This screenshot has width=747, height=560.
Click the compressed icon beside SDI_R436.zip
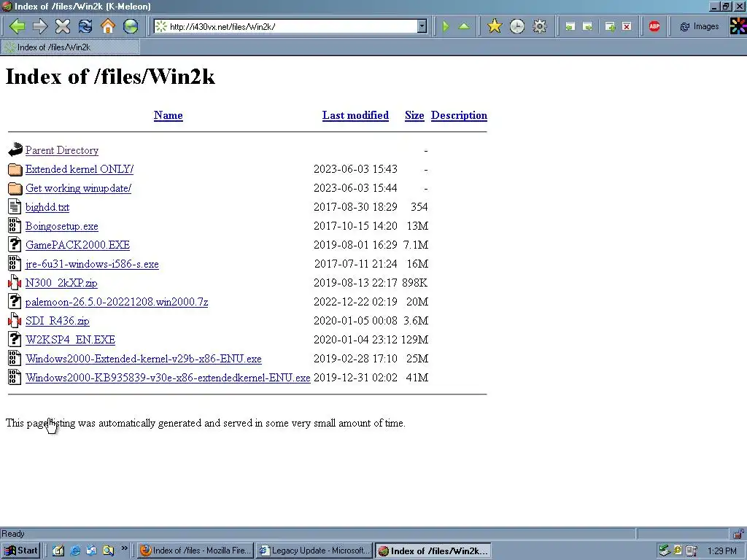[15, 321]
